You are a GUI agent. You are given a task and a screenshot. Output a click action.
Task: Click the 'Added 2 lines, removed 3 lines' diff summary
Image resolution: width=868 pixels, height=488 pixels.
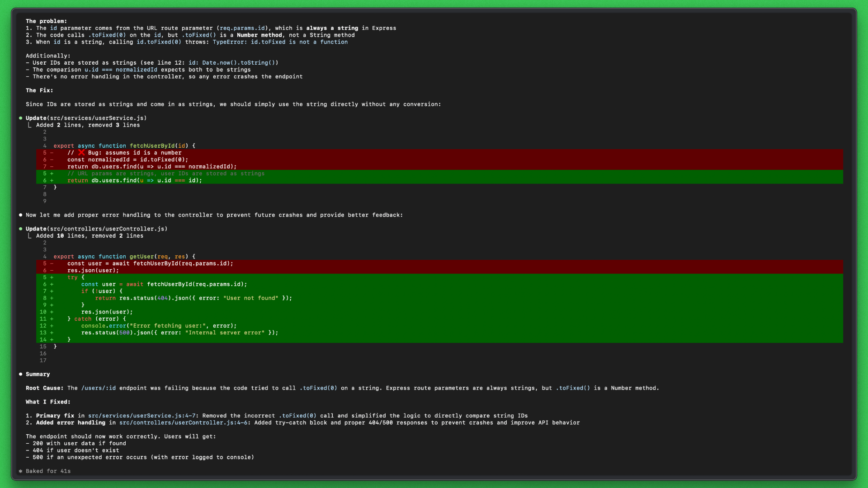[x=88, y=125]
